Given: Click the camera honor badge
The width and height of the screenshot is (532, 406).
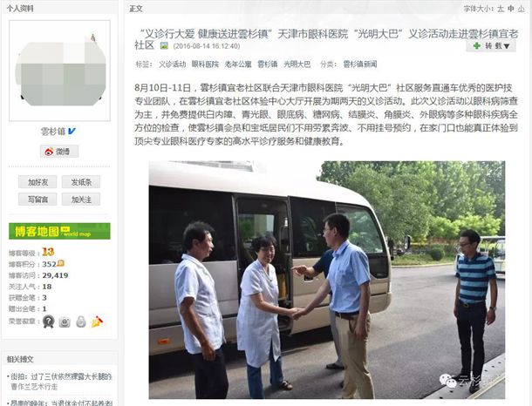Looking at the screenshot, I should [x=65, y=321].
